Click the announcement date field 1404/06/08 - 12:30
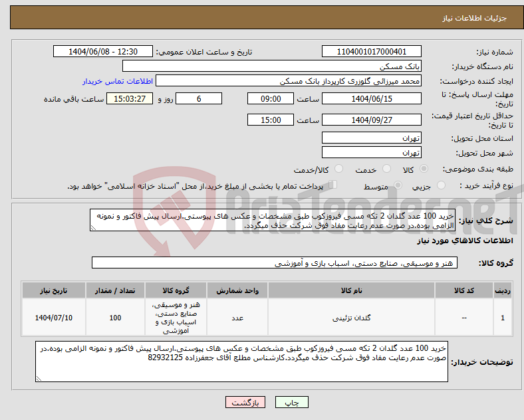 click(103, 51)
